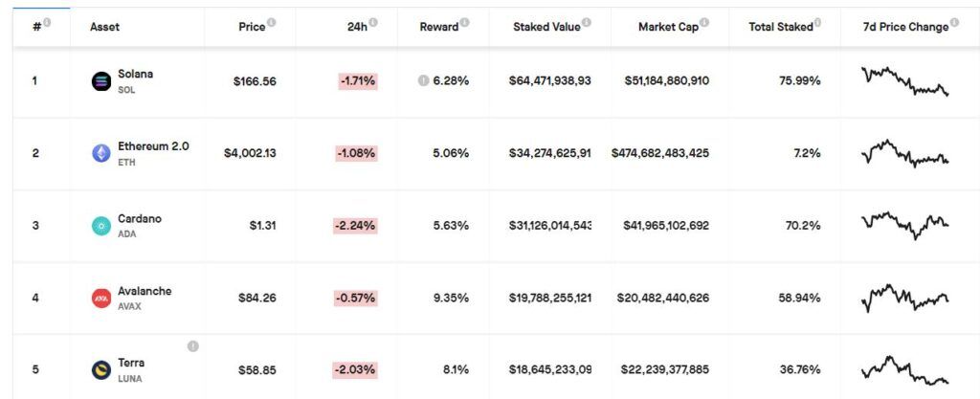Viewport: 980px width, 399px height.
Task: Click info icon beside Staked Value header
Action: pyautogui.click(x=587, y=22)
